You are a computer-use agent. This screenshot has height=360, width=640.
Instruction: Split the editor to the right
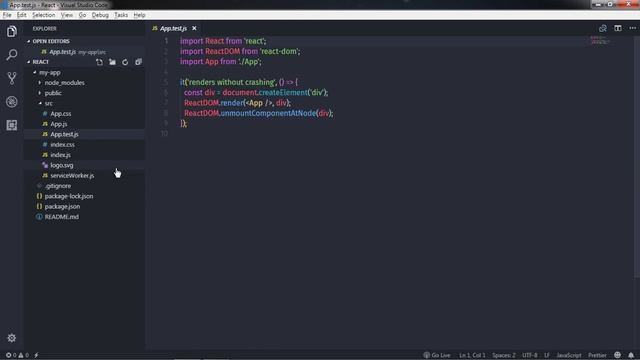click(618, 28)
